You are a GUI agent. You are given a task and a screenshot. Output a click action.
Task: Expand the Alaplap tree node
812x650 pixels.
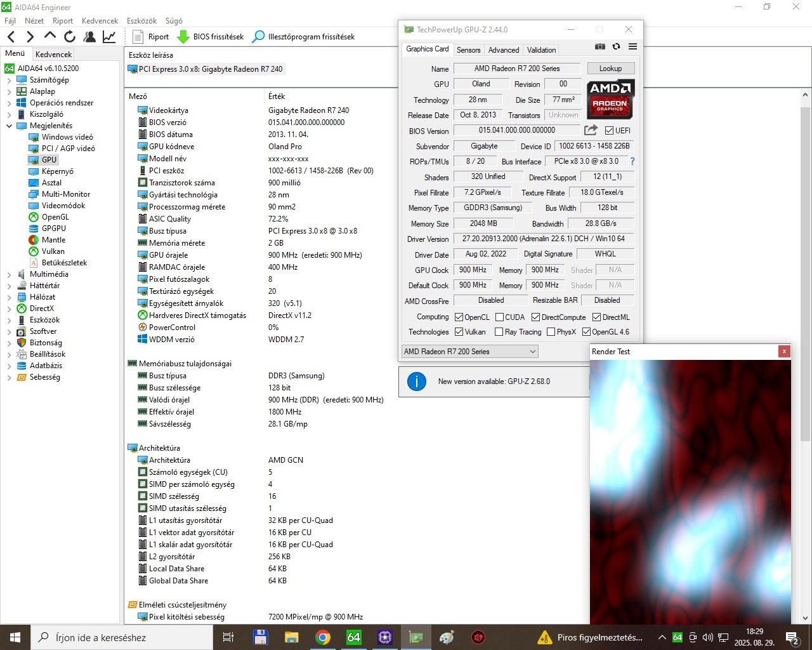coord(9,91)
